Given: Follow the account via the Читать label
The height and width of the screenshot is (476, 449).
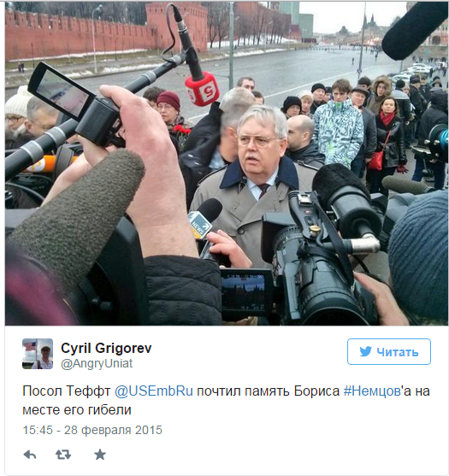Looking at the screenshot, I should pyautogui.click(x=398, y=352).
